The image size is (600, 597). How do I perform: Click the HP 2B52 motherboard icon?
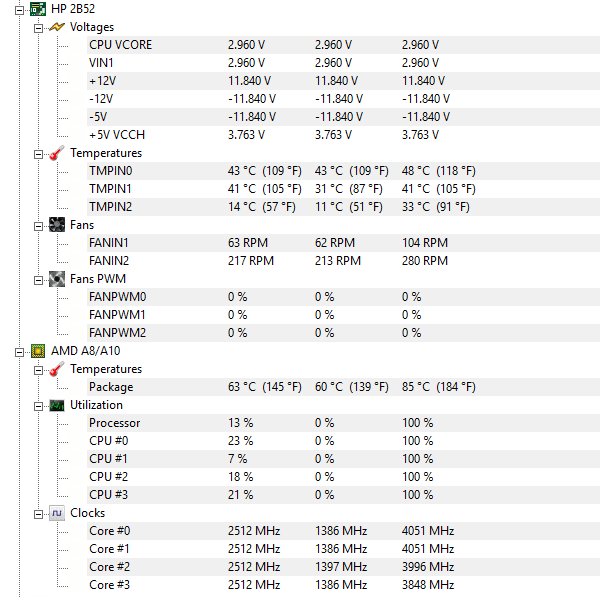coord(38,9)
